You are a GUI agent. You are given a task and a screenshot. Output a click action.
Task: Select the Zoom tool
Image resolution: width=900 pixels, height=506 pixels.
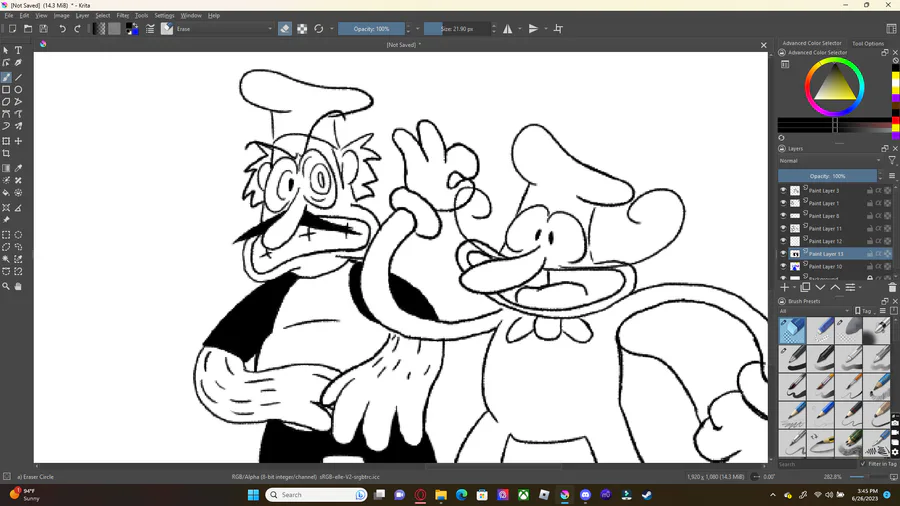point(6,286)
